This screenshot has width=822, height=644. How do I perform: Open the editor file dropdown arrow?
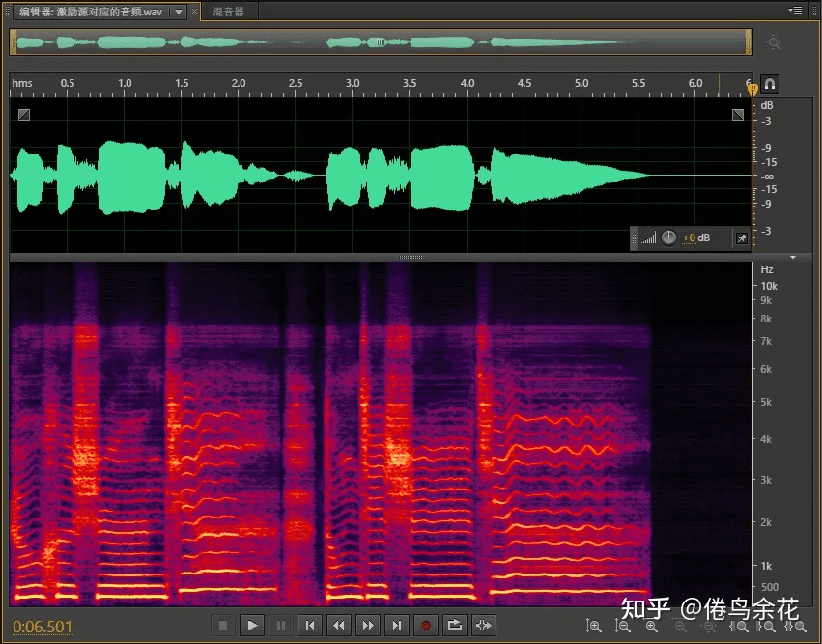pyautogui.click(x=178, y=12)
